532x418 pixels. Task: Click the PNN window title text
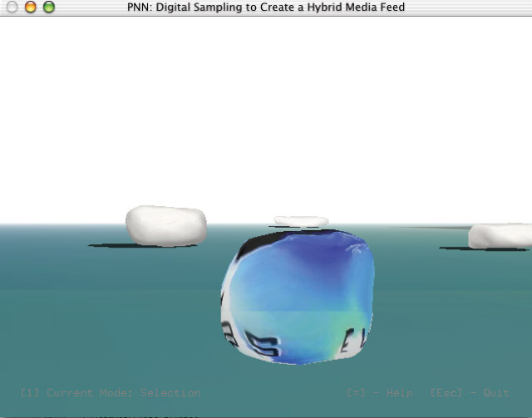coord(266,7)
